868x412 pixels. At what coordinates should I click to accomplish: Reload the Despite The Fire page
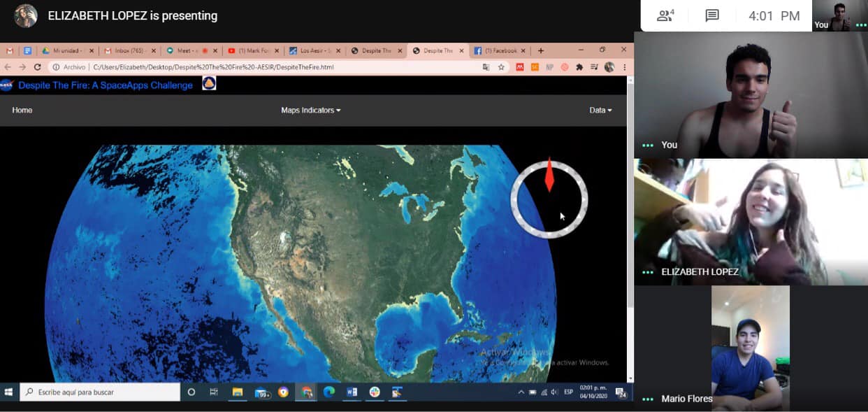click(38, 67)
